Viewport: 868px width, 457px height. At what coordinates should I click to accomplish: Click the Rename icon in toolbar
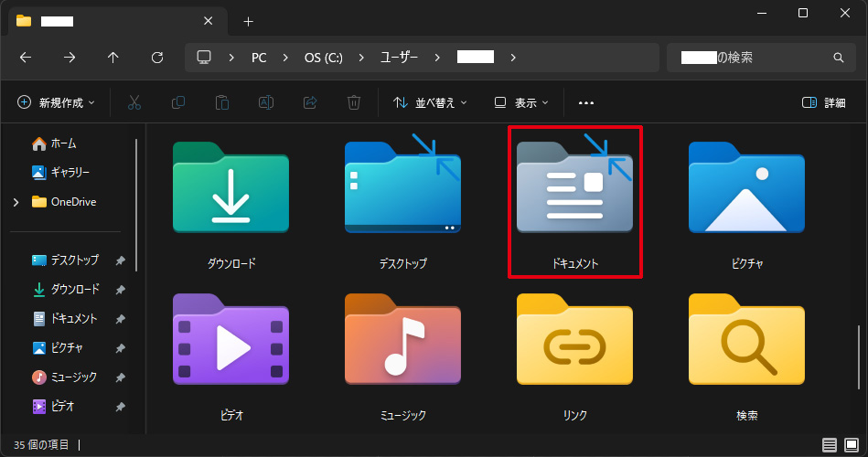pos(266,102)
